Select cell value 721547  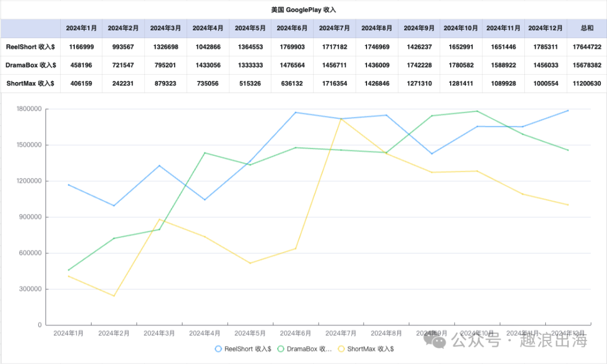[123, 65]
